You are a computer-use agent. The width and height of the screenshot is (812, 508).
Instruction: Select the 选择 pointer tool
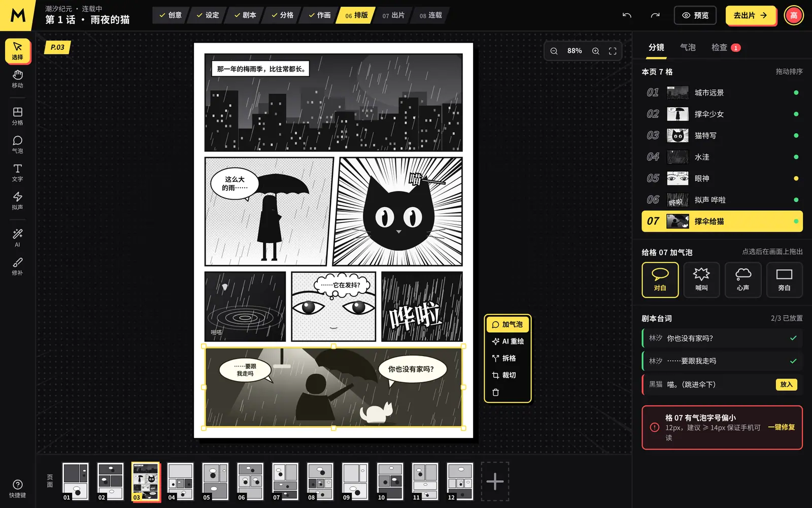click(18, 51)
